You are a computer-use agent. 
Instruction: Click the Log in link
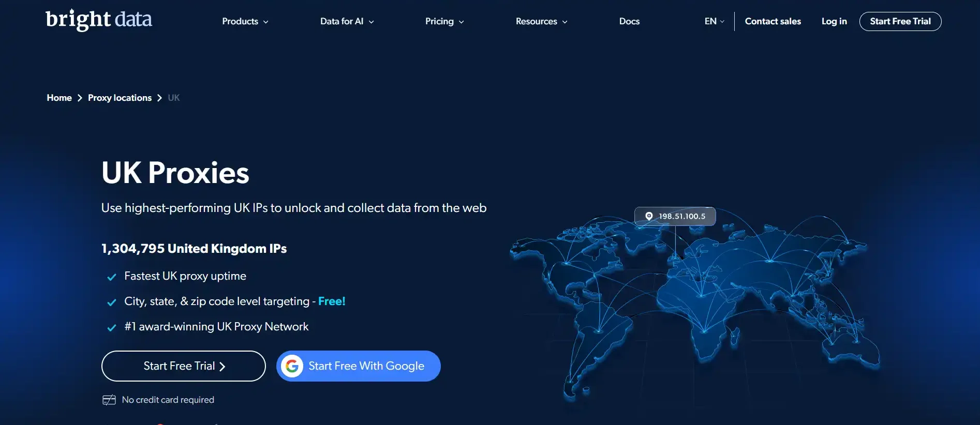click(x=834, y=21)
